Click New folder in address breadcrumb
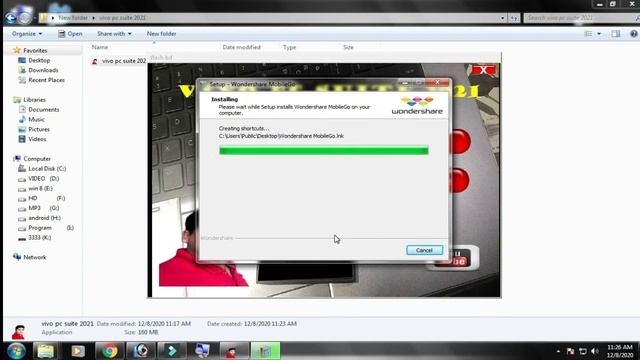The width and height of the screenshot is (640, 360). point(73,18)
